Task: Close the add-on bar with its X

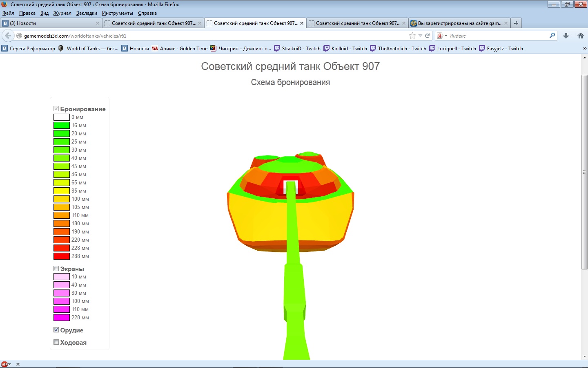Action: (18, 364)
